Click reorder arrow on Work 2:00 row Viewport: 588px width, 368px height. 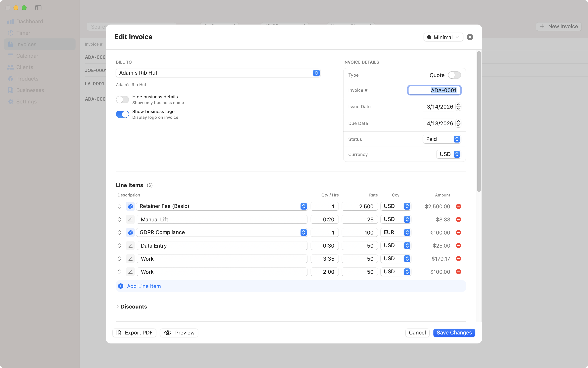[119, 271]
